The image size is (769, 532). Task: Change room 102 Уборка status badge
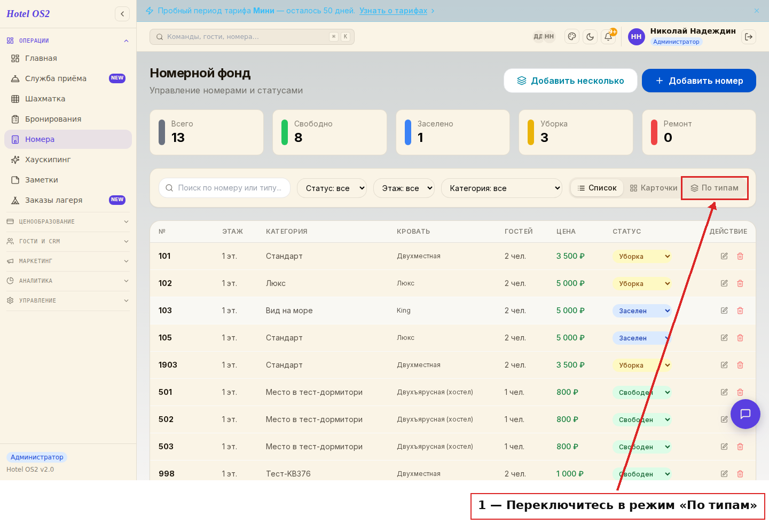click(642, 283)
